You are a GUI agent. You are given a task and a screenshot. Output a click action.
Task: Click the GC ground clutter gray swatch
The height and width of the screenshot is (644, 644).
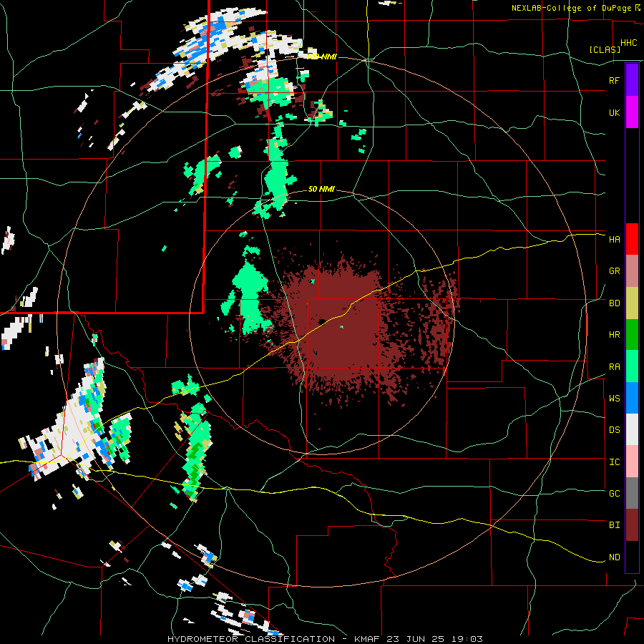pyautogui.click(x=632, y=493)
